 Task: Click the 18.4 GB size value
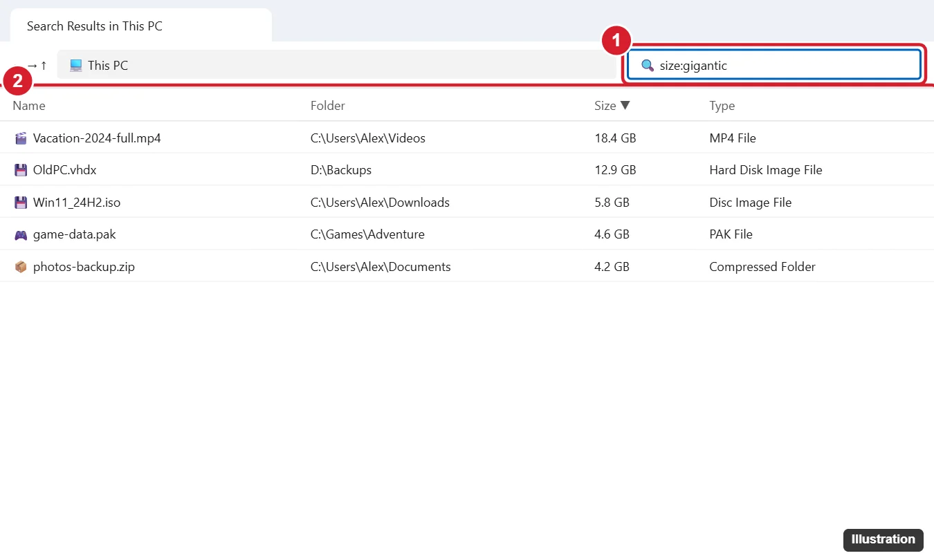pyautogui.click(x=615, y=138)
